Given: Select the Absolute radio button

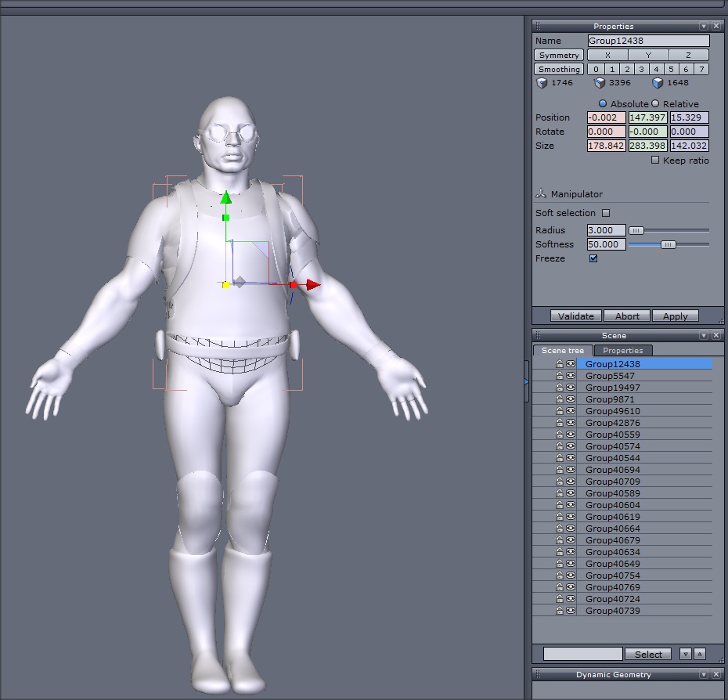Looking at the screenshot, I should pyautogui.click(x=603, y=103).
